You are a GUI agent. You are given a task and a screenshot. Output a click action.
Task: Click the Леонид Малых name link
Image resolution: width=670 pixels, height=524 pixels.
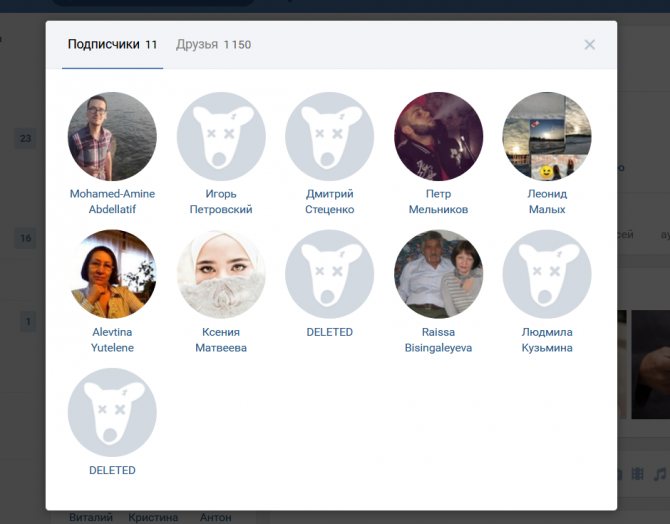click(547, 201)
